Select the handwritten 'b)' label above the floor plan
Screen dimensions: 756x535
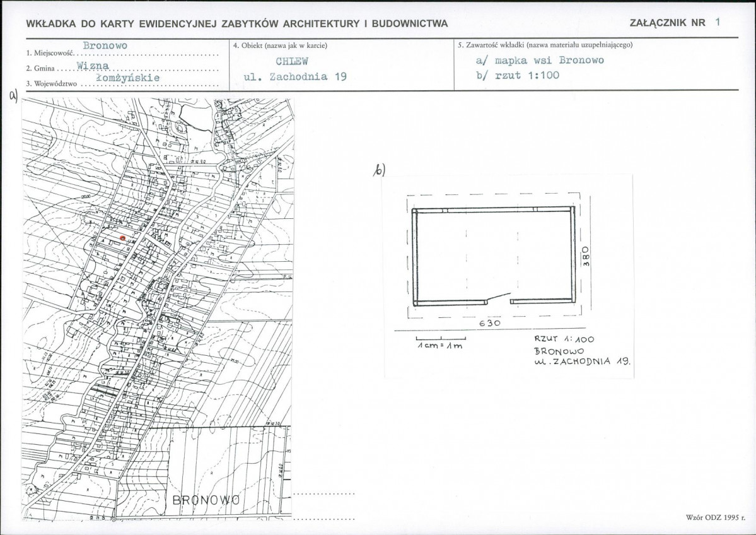tap(379, 170)
